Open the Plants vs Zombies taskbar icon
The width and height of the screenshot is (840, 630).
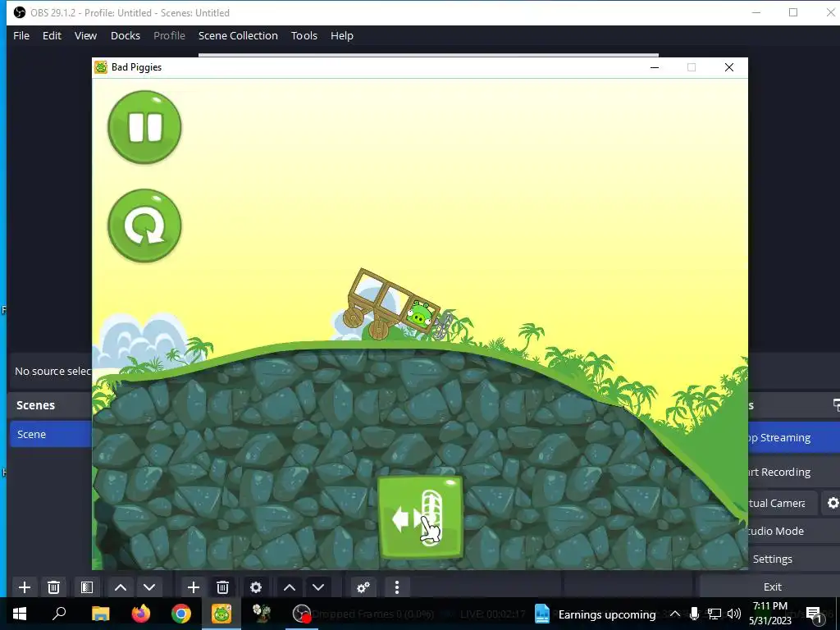[x=262, y=614]
